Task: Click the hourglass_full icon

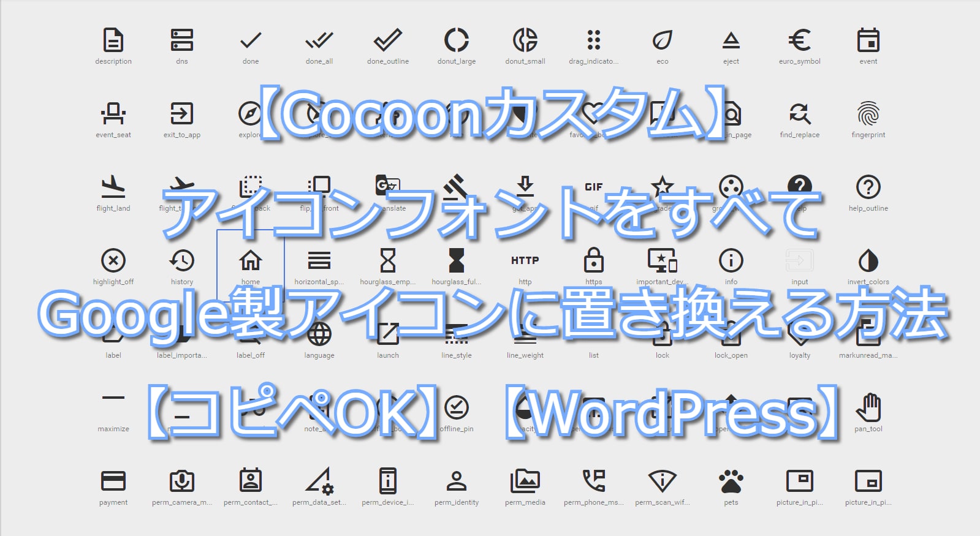Action: pyautogui.click(x=457, y=260)
